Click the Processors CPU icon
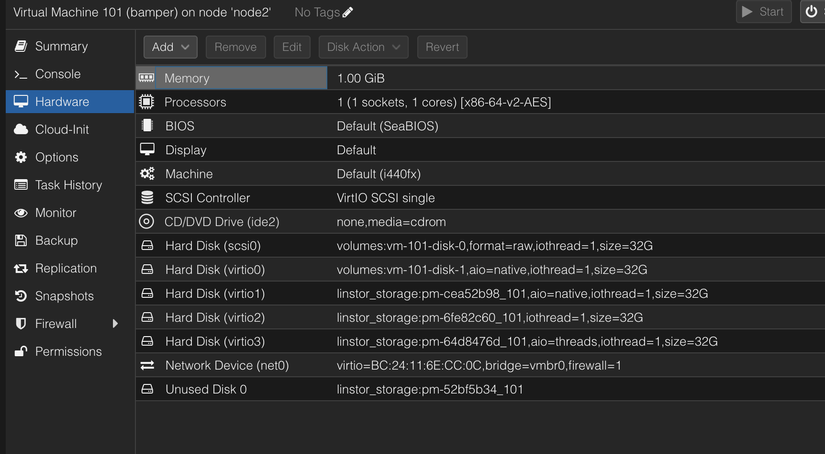 147,102
